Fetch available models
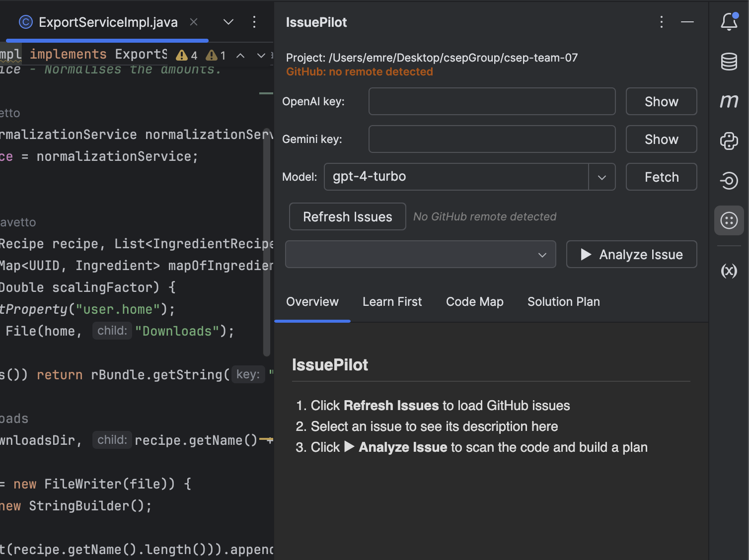This screenshot has height=560, width=749. (662, 177)
